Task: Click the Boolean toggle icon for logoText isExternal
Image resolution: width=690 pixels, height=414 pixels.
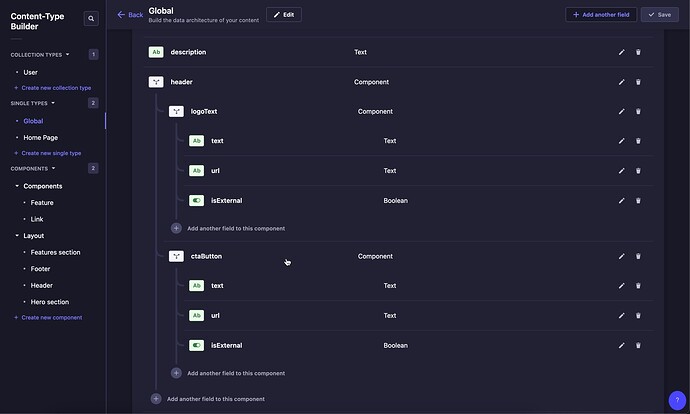Action: 196,201
